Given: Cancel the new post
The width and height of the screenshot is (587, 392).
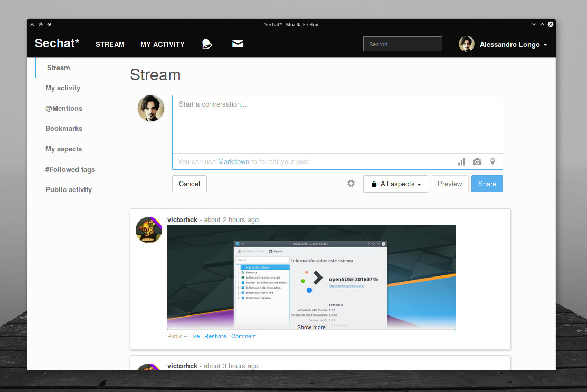Looking at the screenshot, I should coord(190,184).
